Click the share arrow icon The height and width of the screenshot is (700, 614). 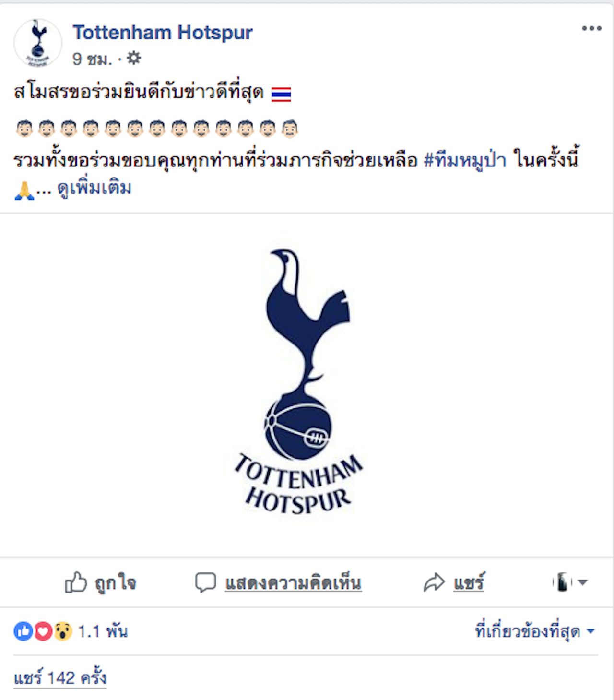point(434,582)
